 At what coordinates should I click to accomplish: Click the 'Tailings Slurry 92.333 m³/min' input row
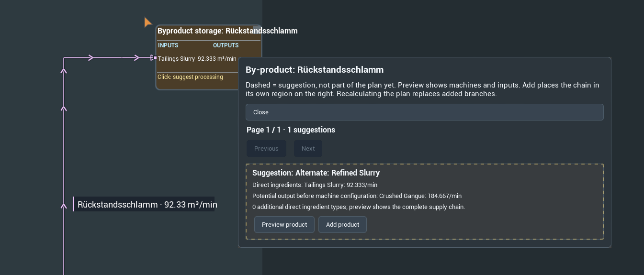(x=197, y=59)
